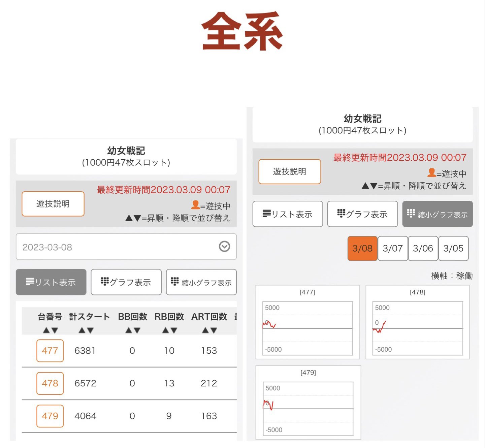Click ART count 153 for machine 477
The width and height of the screenshot is (485, 448).
pos(209,351)
